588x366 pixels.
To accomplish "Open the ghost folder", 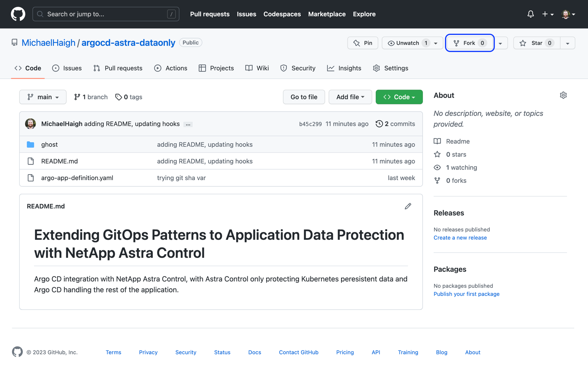I will pos(49,144).
